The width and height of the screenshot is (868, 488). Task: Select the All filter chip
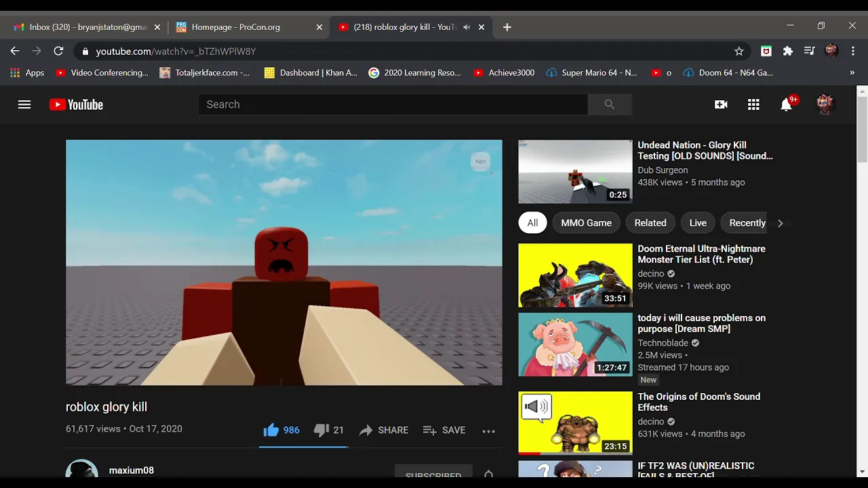click(532, 223)
